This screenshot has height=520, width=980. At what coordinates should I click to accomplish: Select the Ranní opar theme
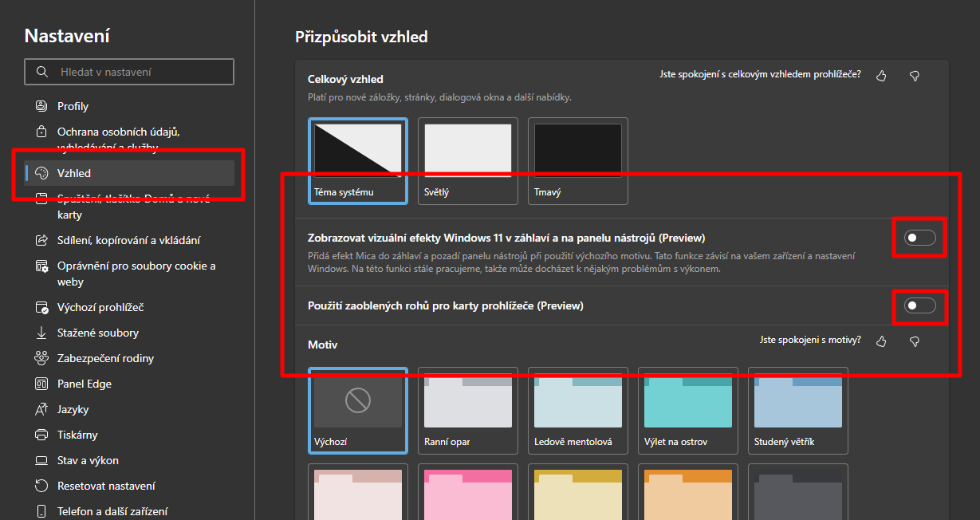[468, 411]
